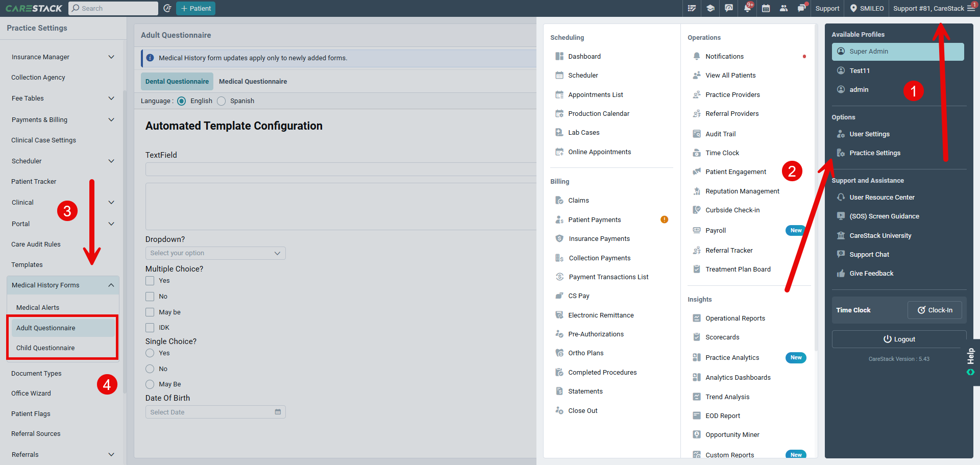The height and width of the screenshot is (465, 980).
Task: Click the Operational Reports icon
Action: [x=697, y=318]
